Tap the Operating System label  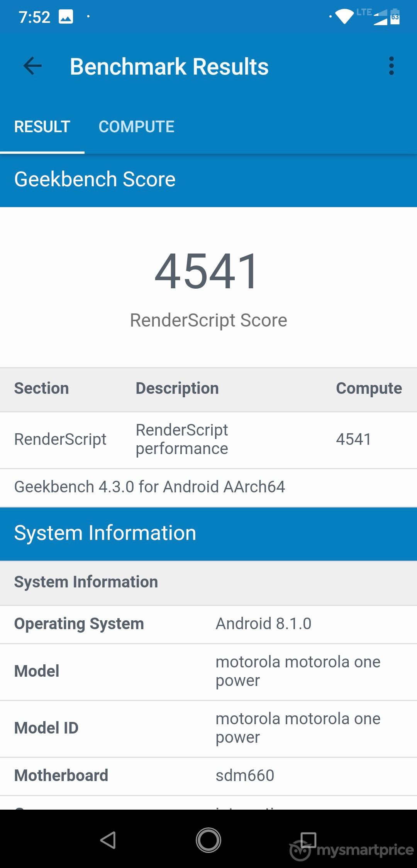tap(79, 624)
